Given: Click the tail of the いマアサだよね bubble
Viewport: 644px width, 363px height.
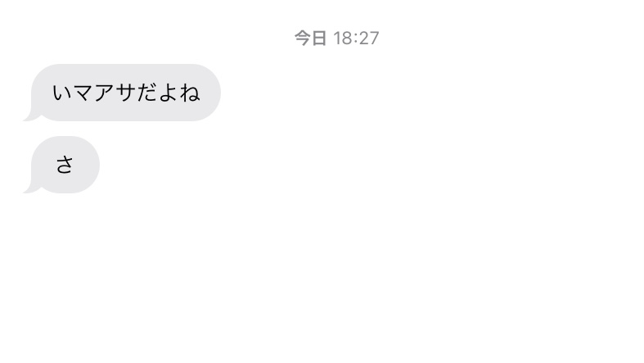Looking at the screenshot, I should tap(30, 116).
